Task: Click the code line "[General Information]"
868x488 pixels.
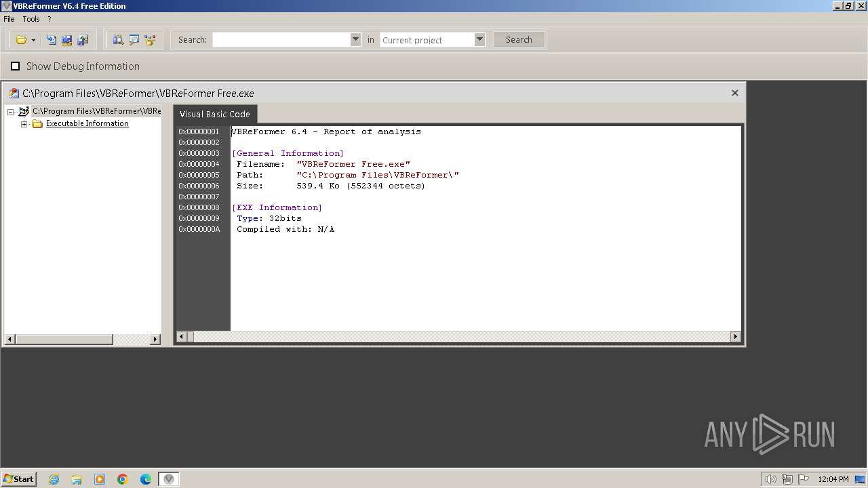Action: [288, 153]
